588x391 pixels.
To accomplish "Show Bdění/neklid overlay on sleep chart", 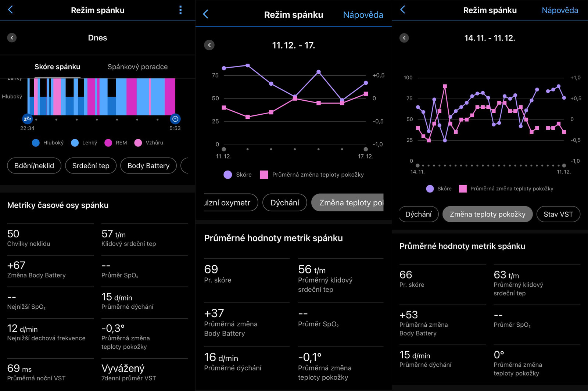I will pyautogui.click(x=34, y=166).
